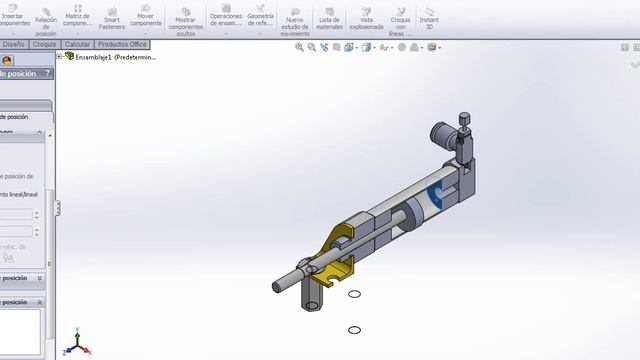Click Vista explosionada tool
Image resolution: width=640 pixels, height=360 pixels.
pyautogui.click(x=366, y=19)
